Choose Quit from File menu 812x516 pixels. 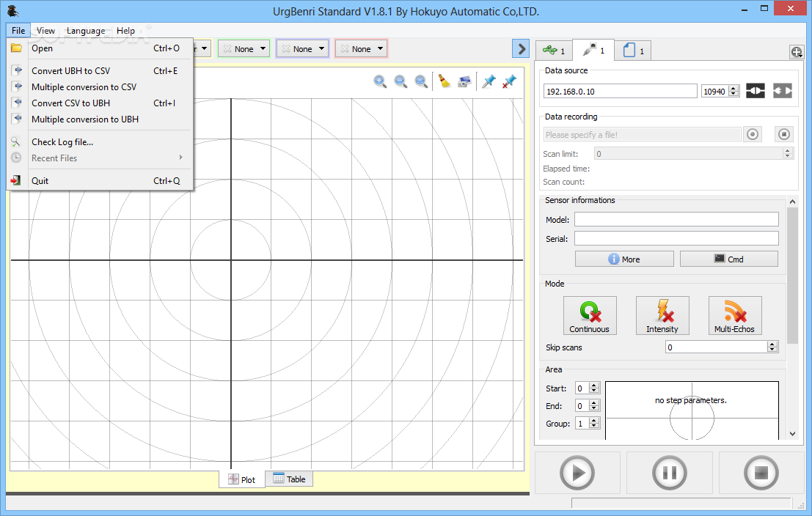tap(100, 180)
